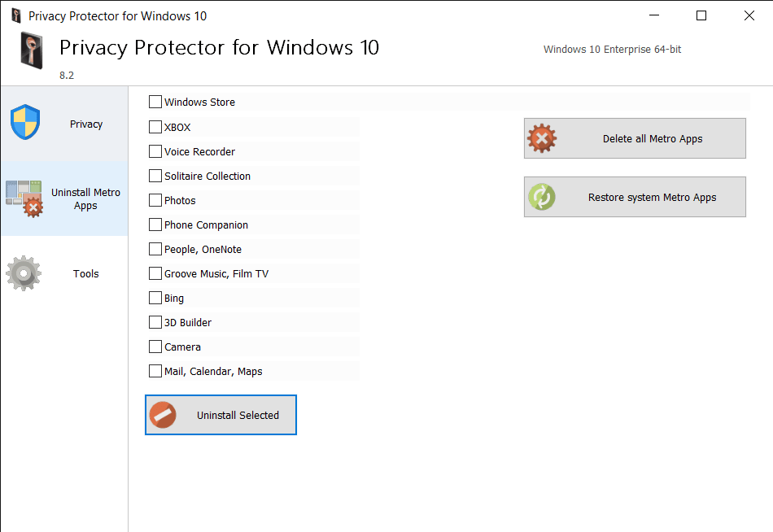Click the keyhole app logo in header

(32, 50)
